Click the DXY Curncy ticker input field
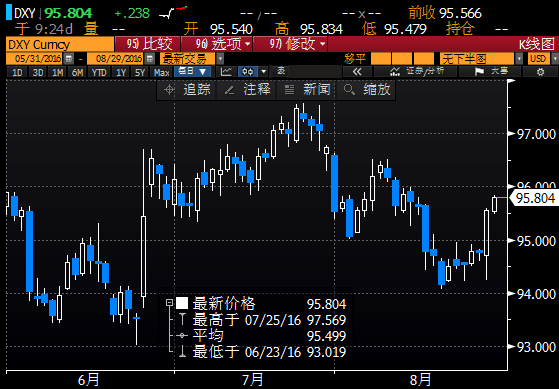 [x=60, y=45]
